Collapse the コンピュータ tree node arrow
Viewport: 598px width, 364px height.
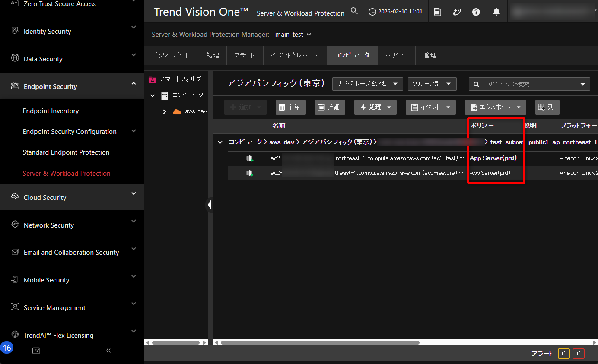153,95
